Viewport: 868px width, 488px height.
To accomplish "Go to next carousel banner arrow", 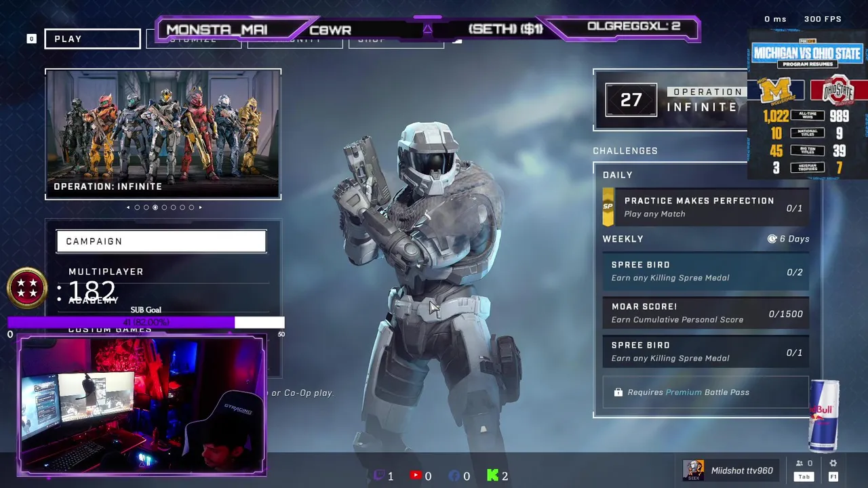I will 200,207.
